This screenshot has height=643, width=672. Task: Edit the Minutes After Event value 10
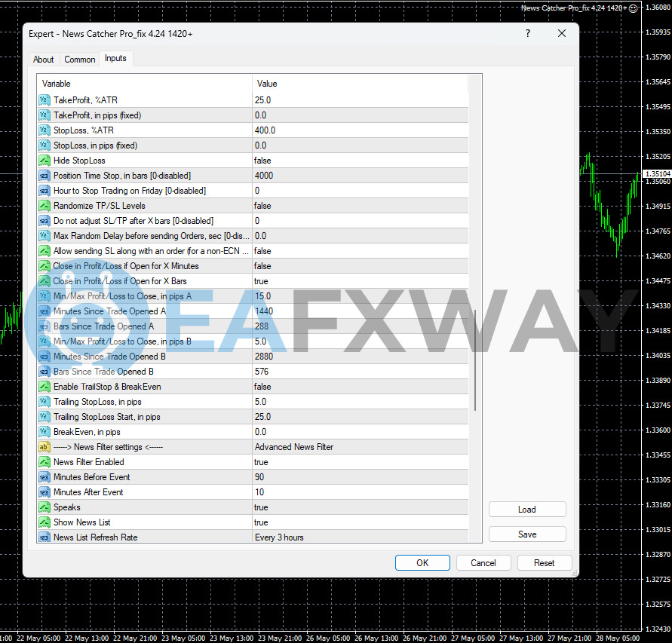tap(360, 492)
